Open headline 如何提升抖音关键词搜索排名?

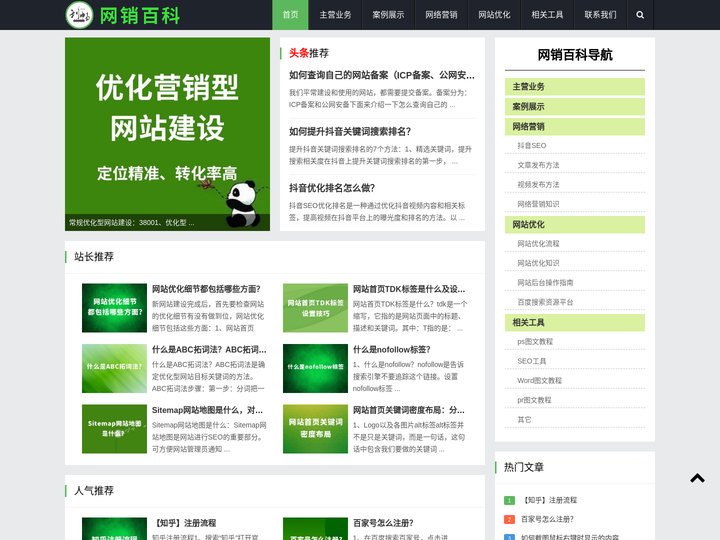click(x=349, y=131)
